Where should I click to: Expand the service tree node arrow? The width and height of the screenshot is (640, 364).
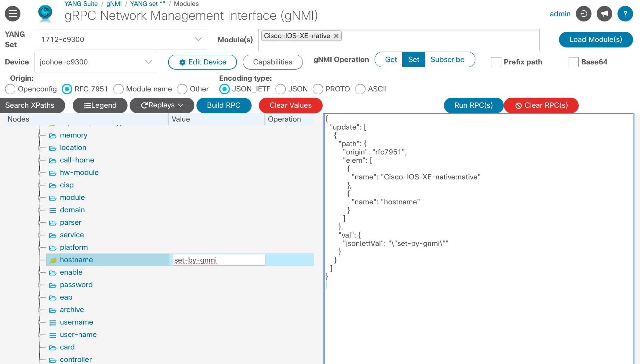tap(39, 235)
